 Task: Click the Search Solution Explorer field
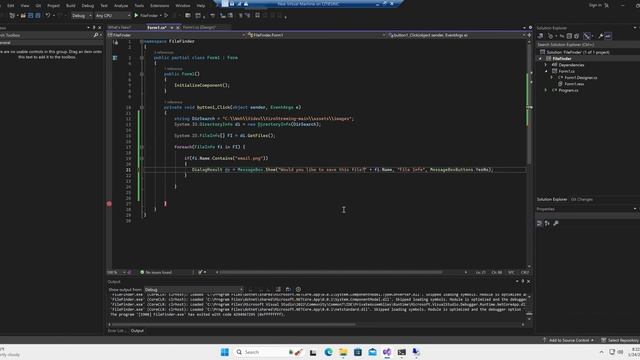tap(587, 44)
